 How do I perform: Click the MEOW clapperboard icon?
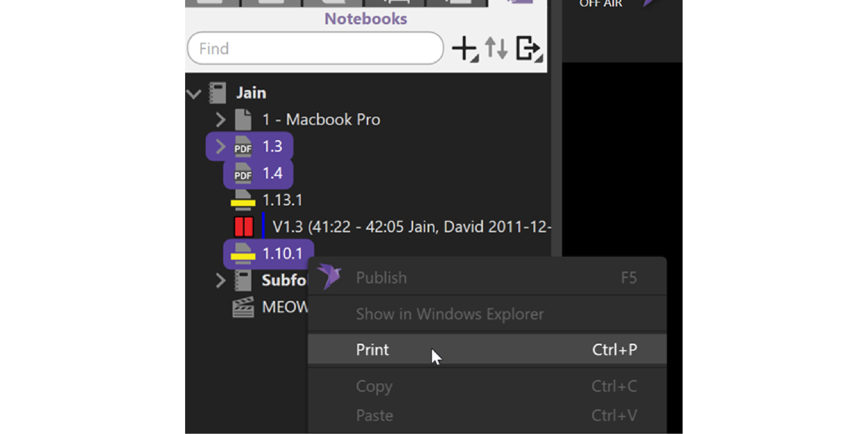click(243, 307)
